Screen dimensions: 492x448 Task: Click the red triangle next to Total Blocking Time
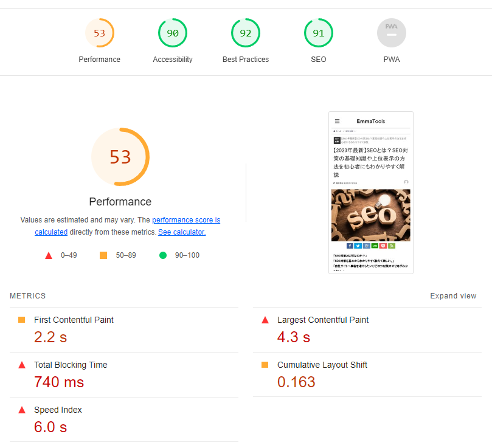(22, 365)
